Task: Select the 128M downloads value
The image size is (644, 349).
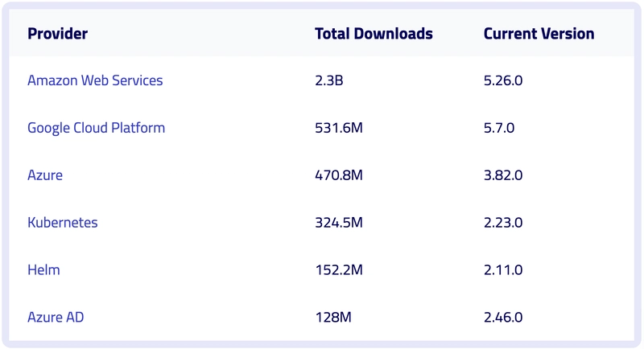Action: coord(333,317)
